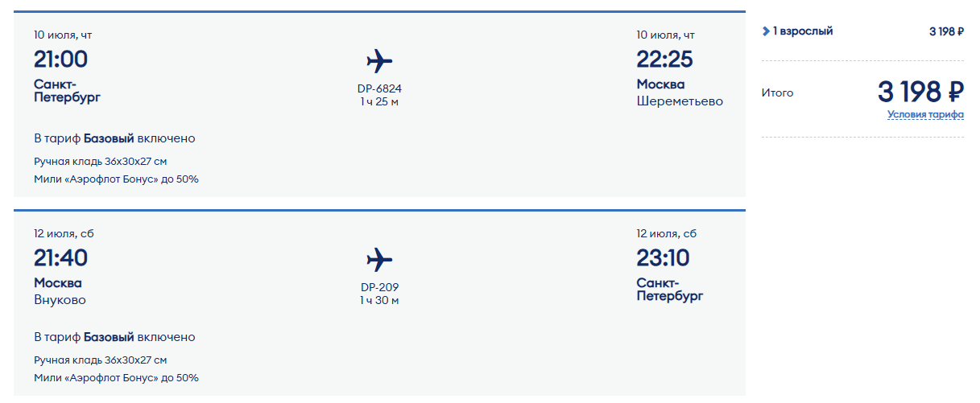Click the total price 3 198 ₽

tap(920, 92)
